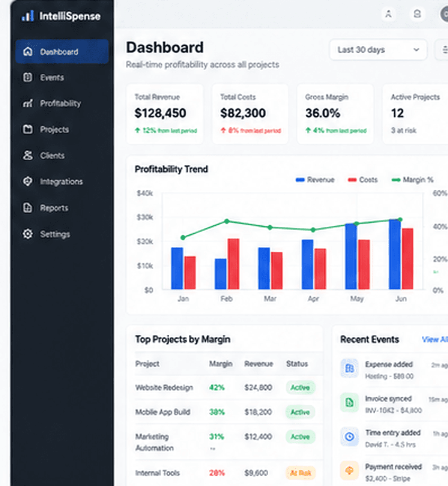Click the red arrow on Total Costs card
The width and height of the screenshot is (448, 486).
tap(223, 130)
